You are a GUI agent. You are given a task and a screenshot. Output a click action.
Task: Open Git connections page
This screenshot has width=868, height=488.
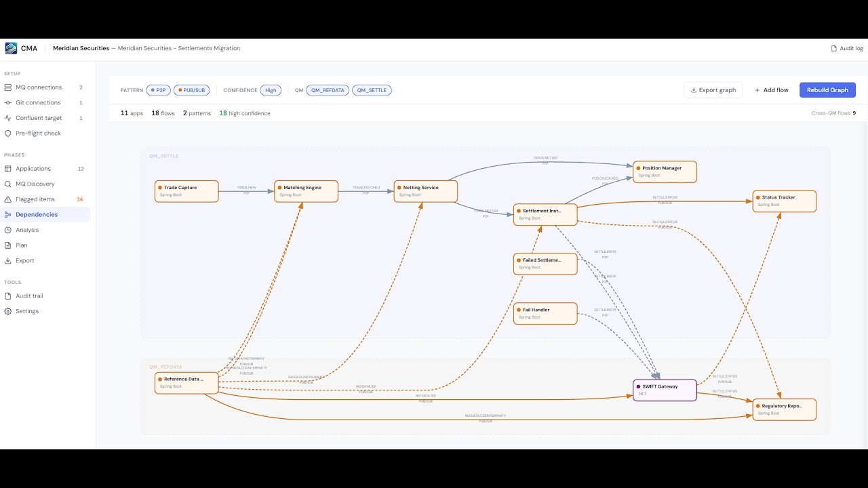coord(45,103)
